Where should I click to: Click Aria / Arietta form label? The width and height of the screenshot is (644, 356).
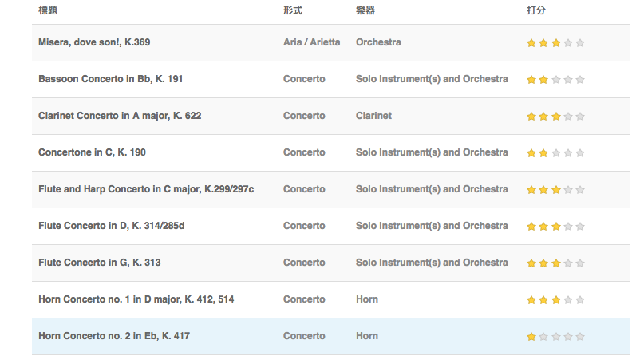click(311, 42)
